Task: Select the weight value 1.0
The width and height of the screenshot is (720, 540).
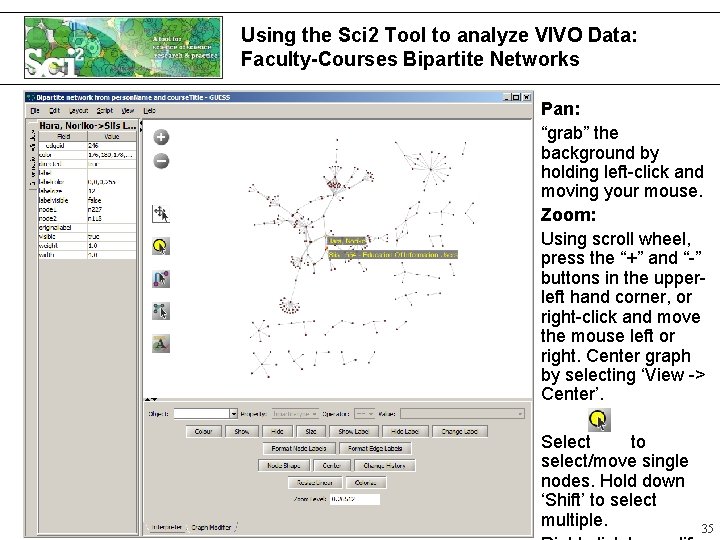Action: [x=112, y=246]
